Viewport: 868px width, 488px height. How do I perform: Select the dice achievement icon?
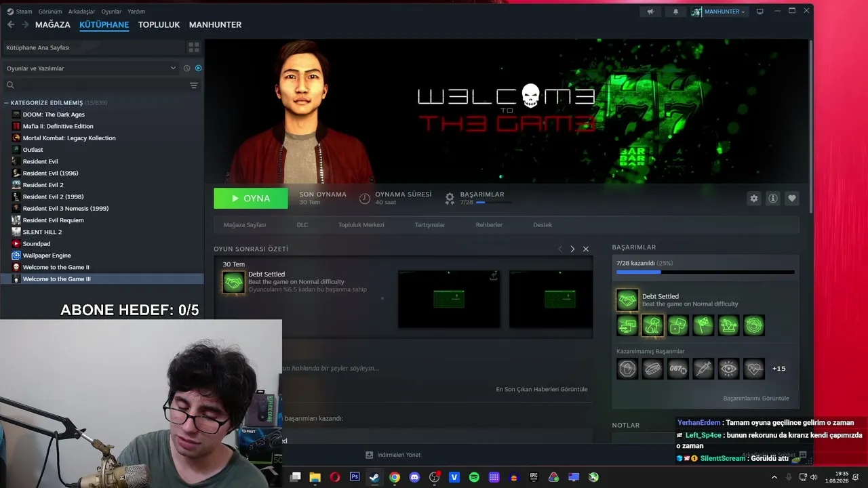click(678, 326)
